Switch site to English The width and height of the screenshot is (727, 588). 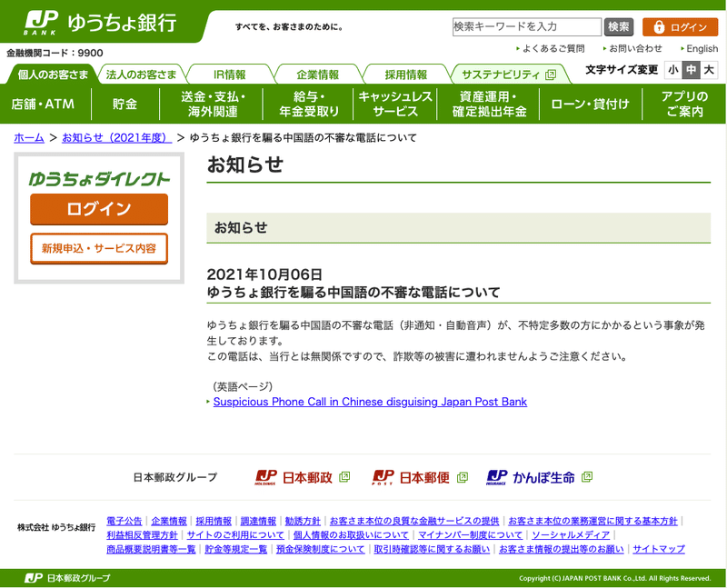702,48
